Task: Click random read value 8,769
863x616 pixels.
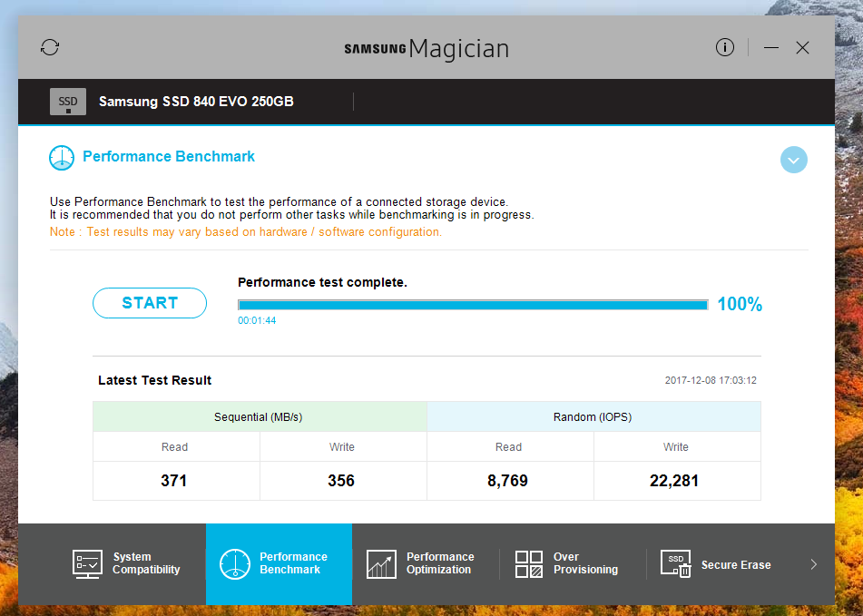Action: click(x=507, y=481)
